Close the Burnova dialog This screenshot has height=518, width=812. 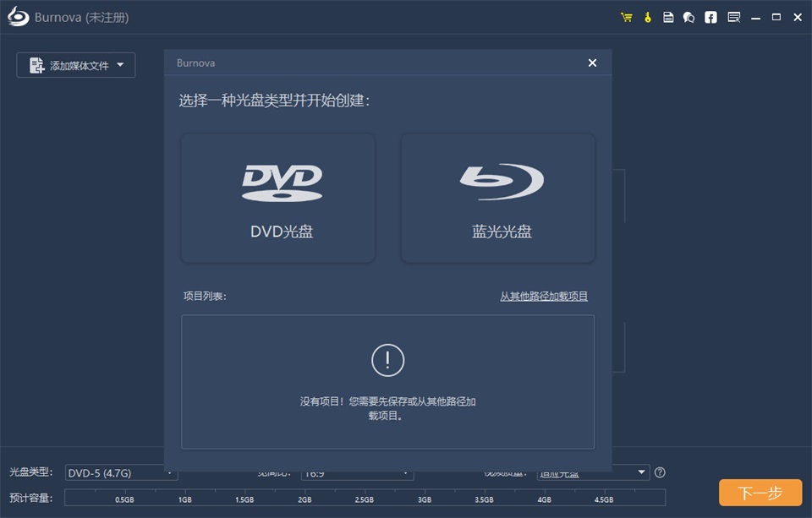pyautogui.click(x=592, y=63)
